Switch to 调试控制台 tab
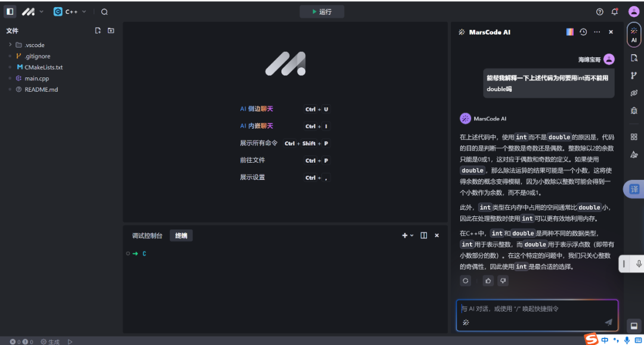Image resolution: width=644 pixels, height=345 pixels. tap(147, 235)
